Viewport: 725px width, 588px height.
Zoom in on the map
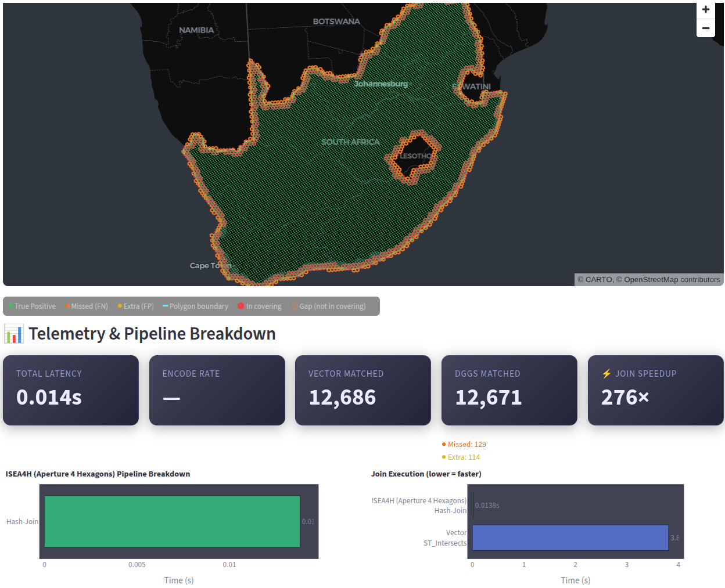[706, 10]
